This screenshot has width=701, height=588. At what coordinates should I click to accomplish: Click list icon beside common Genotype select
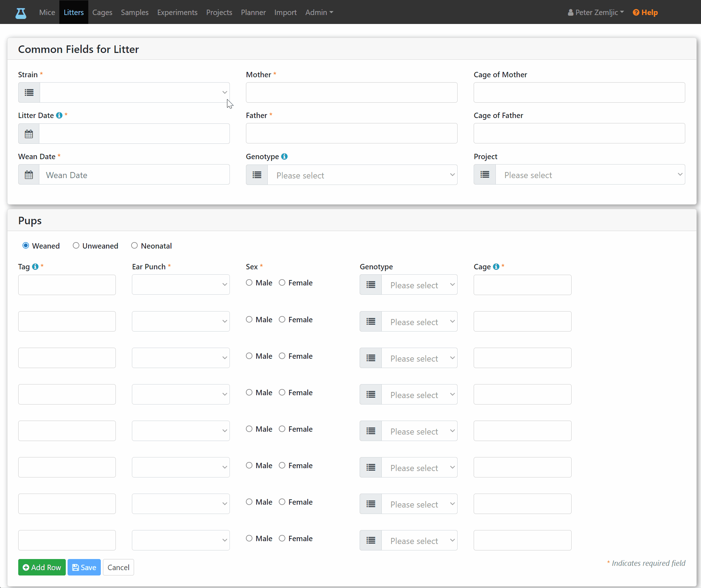[x=257, y=175]
